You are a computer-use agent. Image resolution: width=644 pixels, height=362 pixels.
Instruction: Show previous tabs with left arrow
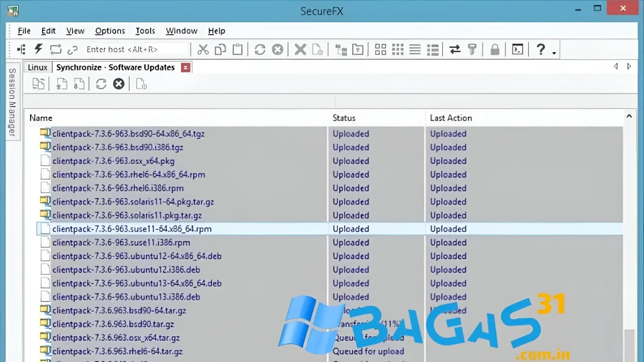(x=616, y=66)
